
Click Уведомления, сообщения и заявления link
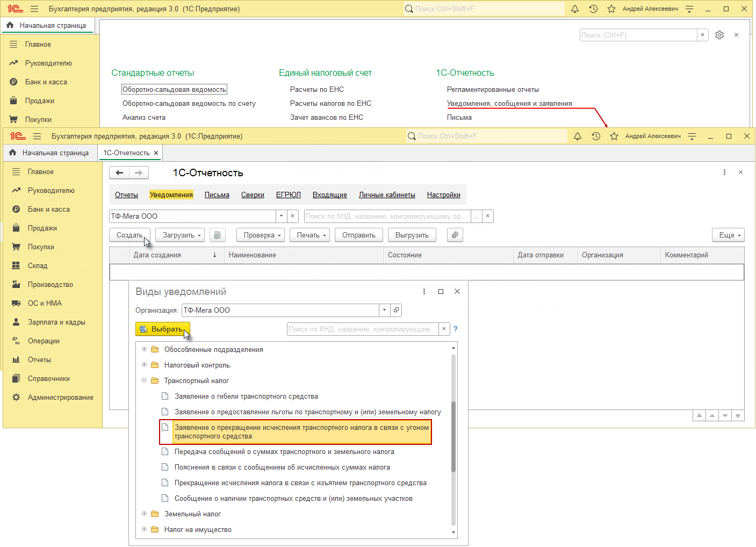point(509,103)
